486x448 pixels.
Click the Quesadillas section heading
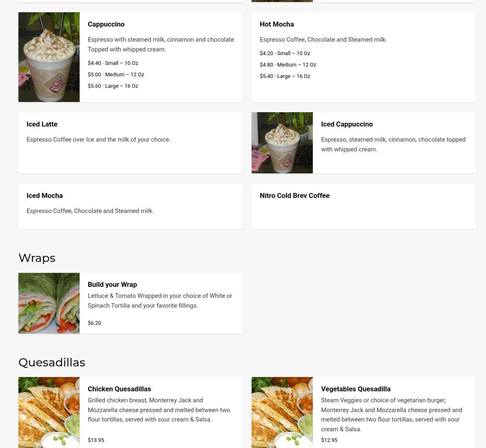click(52, 362)
